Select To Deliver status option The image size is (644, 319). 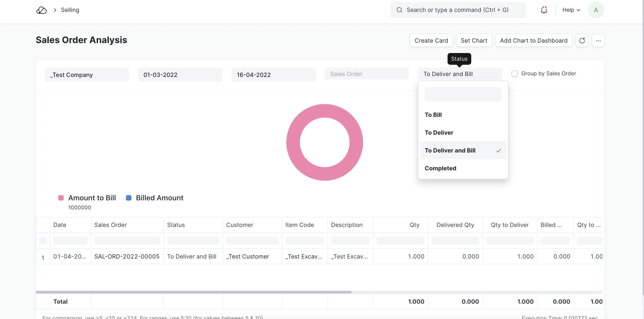pos(439,133)
